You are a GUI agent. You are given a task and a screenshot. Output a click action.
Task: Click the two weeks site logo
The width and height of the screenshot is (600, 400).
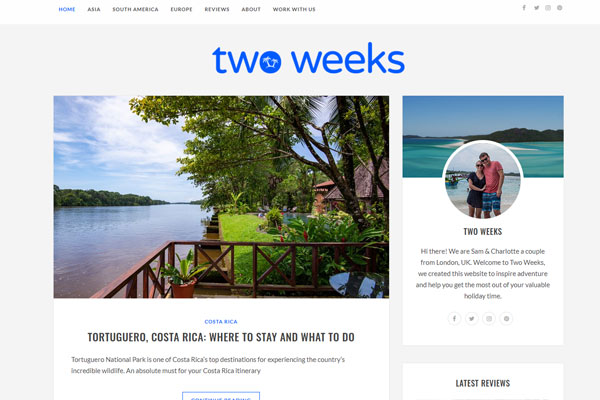click(308, 58)
